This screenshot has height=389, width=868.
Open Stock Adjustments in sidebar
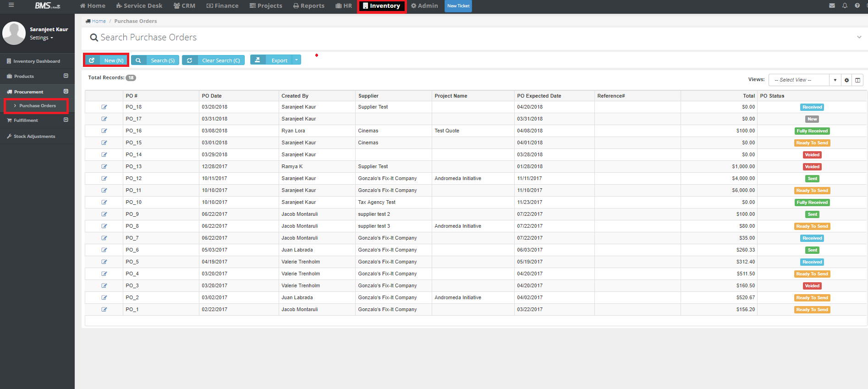click(34, 136)
